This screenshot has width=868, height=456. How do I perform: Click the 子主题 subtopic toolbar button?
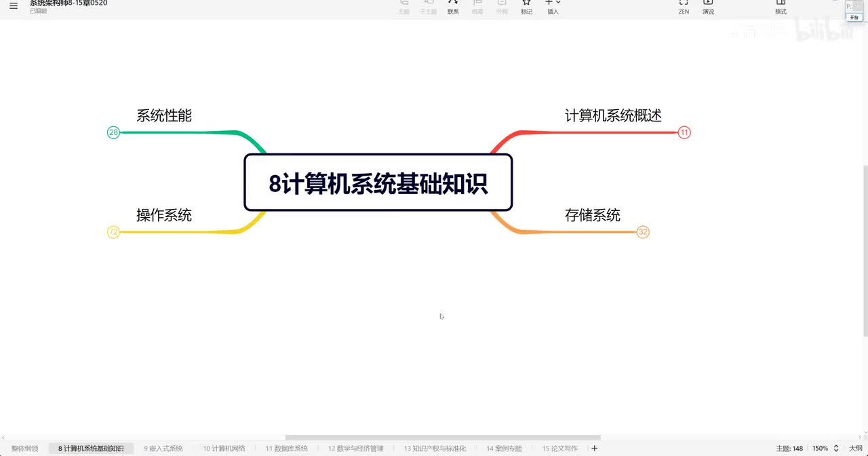click(429, 7)
